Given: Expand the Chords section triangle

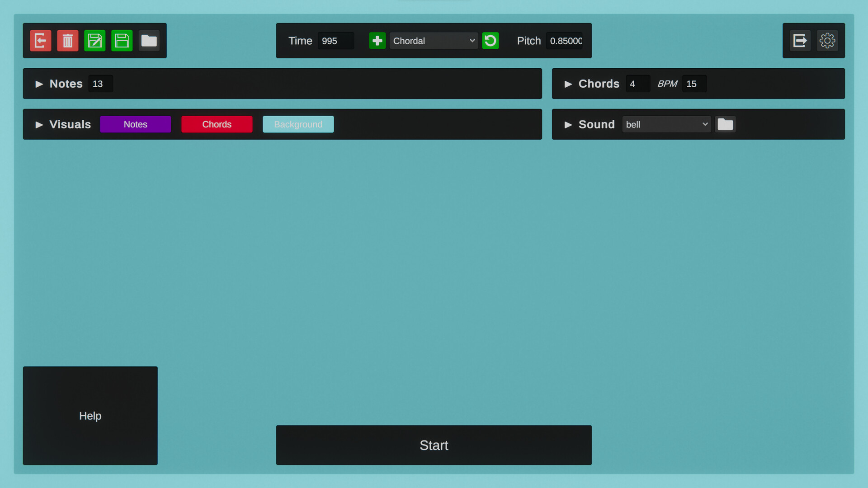Looking at the screenshot, I should 568,84.
